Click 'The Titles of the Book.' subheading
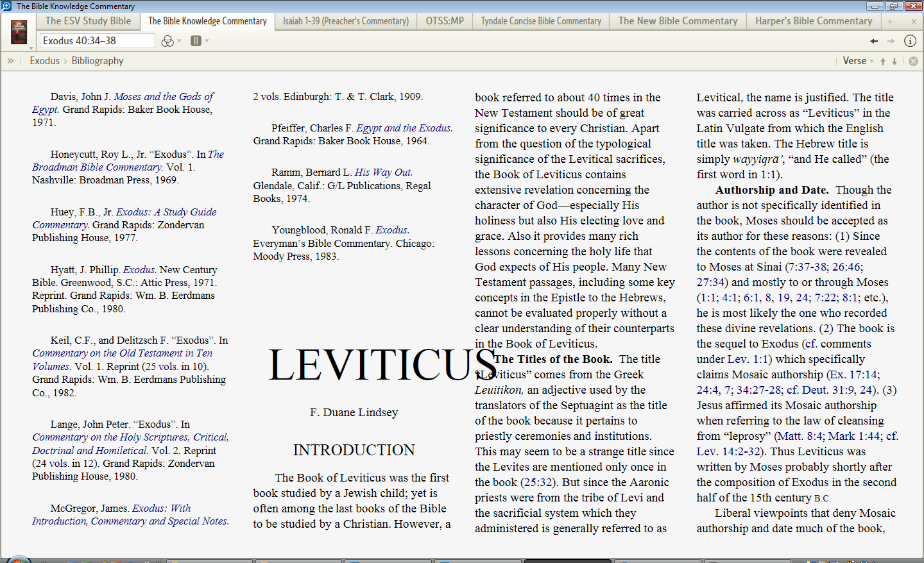The width and height of the screenshot is (924, 563). coord(554,359)
